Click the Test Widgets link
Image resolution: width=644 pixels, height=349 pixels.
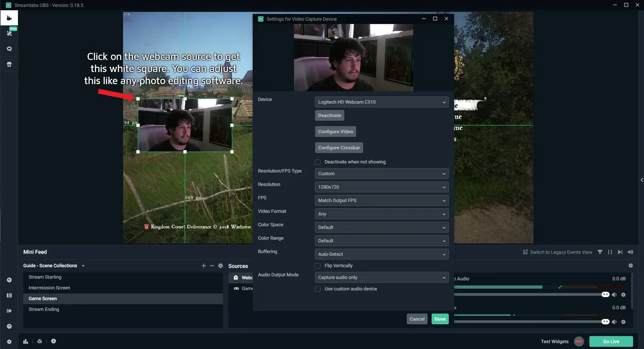[555, 341]
